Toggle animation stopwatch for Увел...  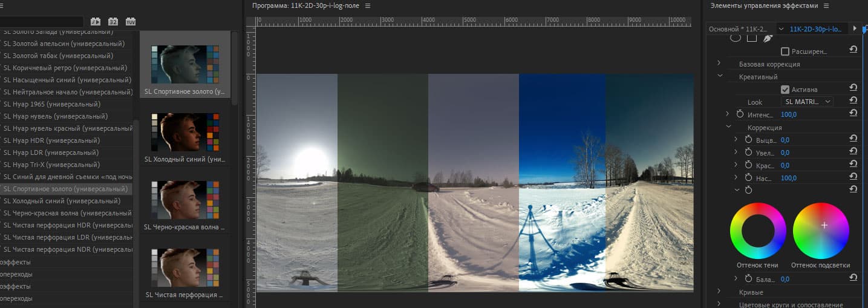(x=749, y=152)
